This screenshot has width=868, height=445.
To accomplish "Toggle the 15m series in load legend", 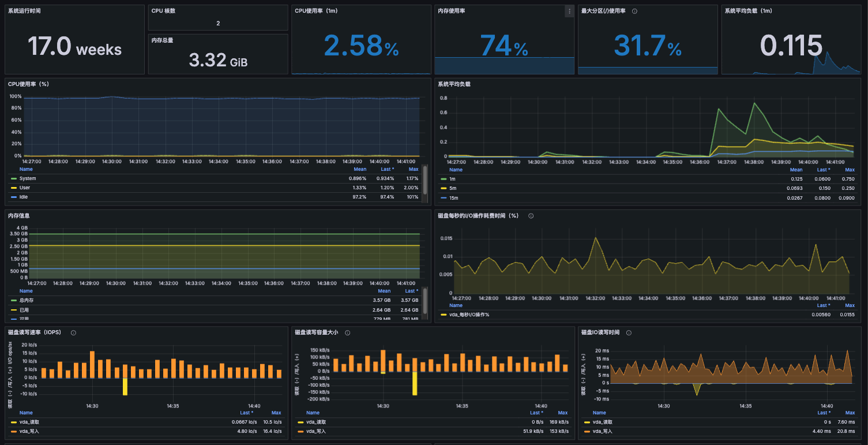I will click(x=453, y=197).
